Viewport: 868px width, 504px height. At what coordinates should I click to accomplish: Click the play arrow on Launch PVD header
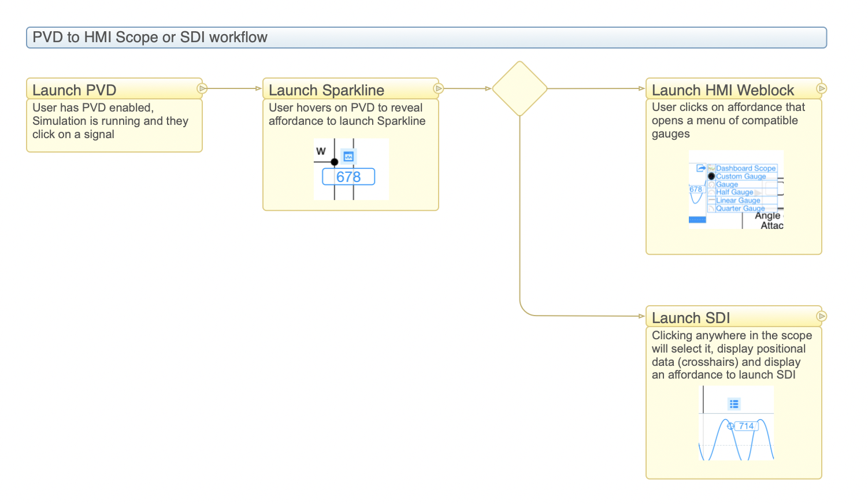[202, 88]
